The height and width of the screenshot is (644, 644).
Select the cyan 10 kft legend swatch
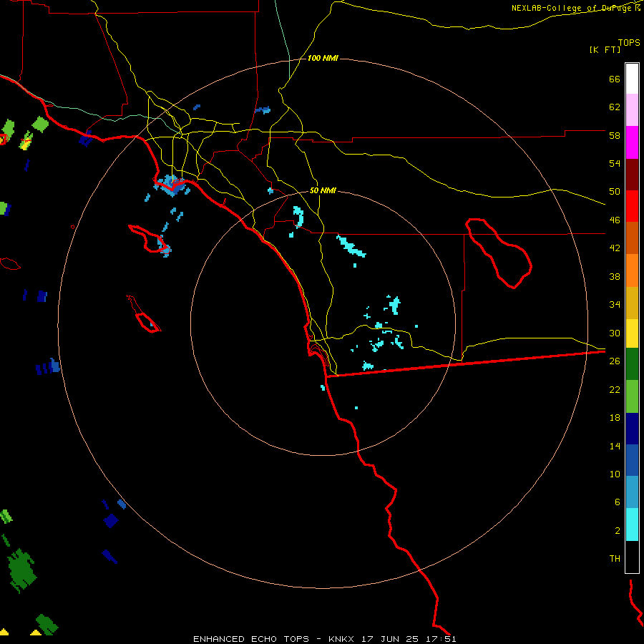click(x=632, y=525)
